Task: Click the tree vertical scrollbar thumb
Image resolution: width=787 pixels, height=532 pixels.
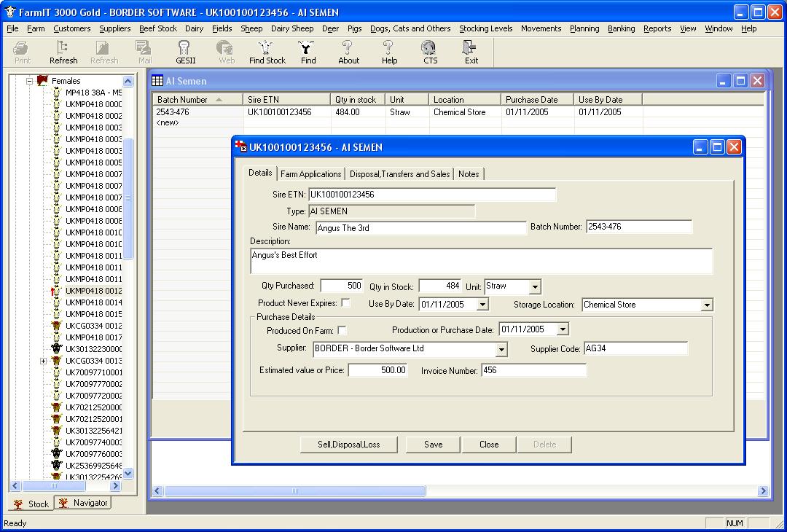Action: (x=128, y=198)
